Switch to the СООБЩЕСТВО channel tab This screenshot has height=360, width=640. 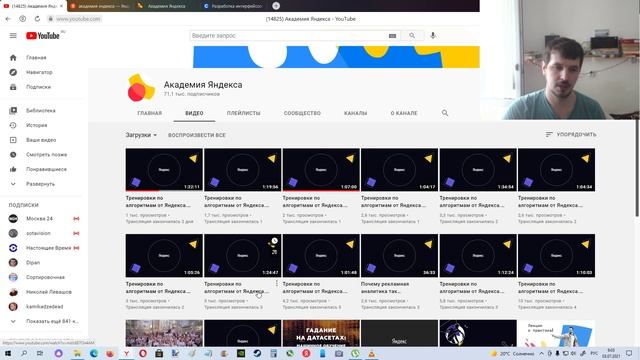(x=302, y=113)
